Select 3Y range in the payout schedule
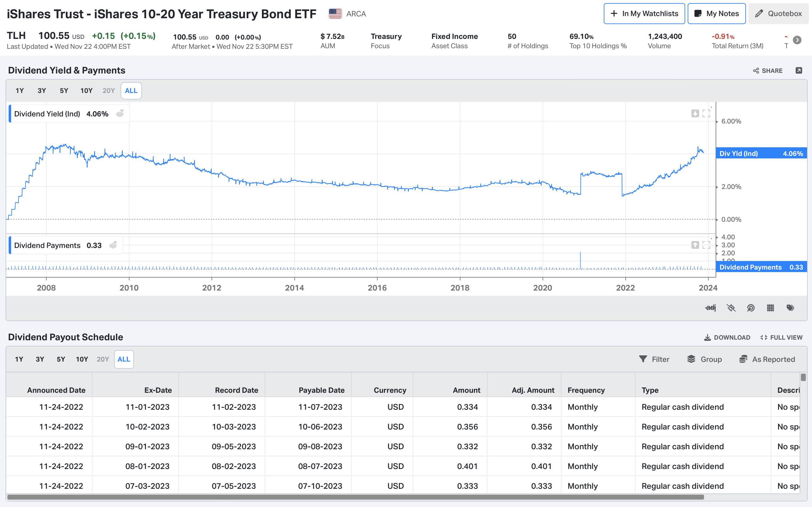This screenshot has width=812, height=507. point(40,359)
